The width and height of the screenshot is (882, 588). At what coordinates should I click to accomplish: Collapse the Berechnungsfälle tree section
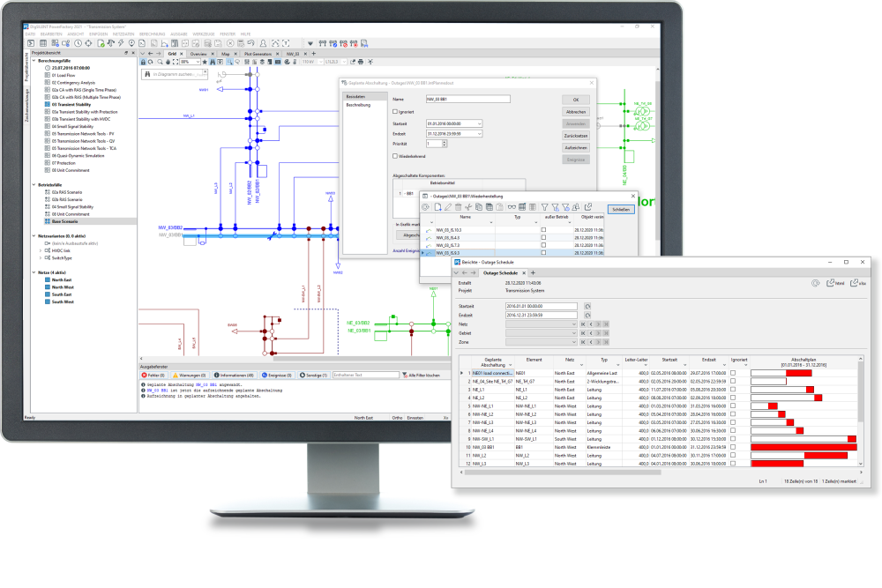coord(34,61)
